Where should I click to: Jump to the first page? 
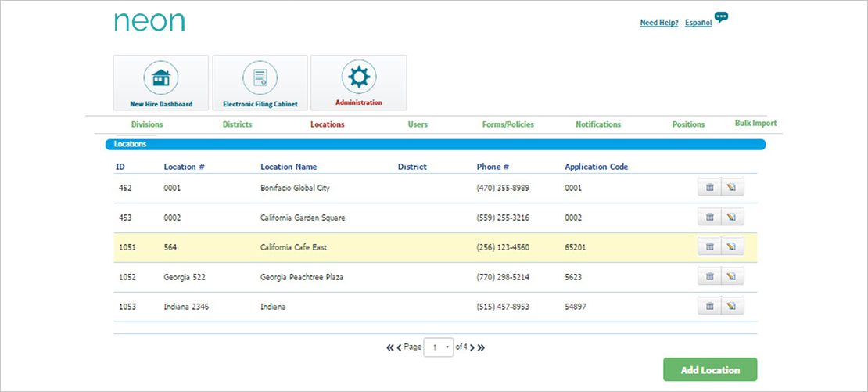390,347
